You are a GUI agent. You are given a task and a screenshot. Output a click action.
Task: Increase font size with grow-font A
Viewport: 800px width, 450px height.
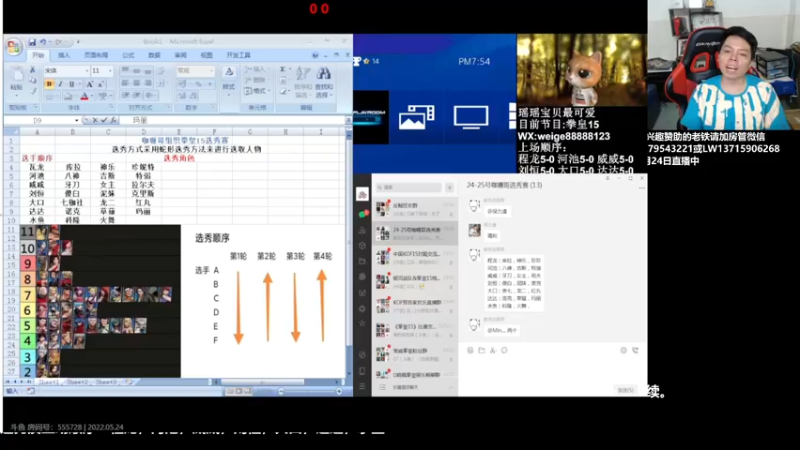pos(90,84)
